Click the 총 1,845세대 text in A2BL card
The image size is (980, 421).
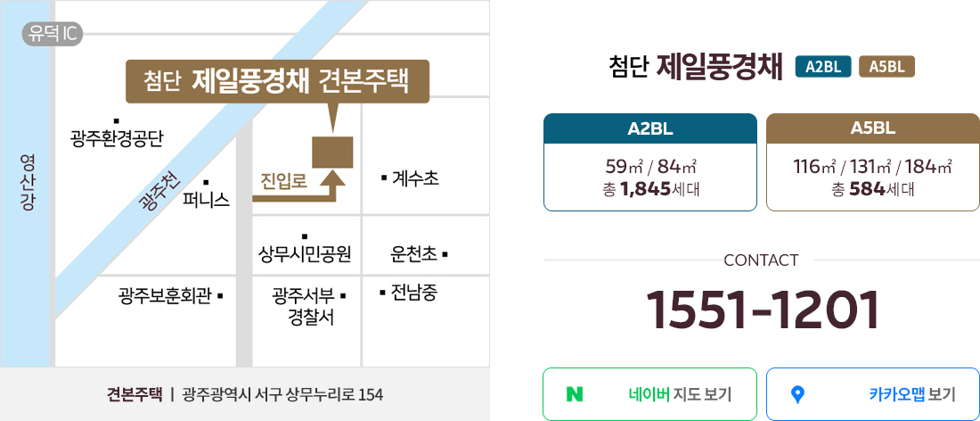point(650,188)
